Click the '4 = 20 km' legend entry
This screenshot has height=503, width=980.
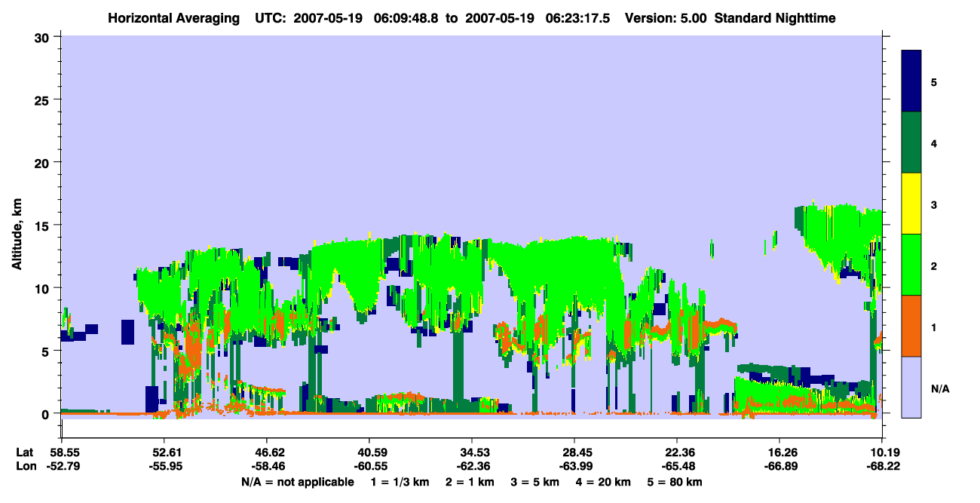(605, 482)
